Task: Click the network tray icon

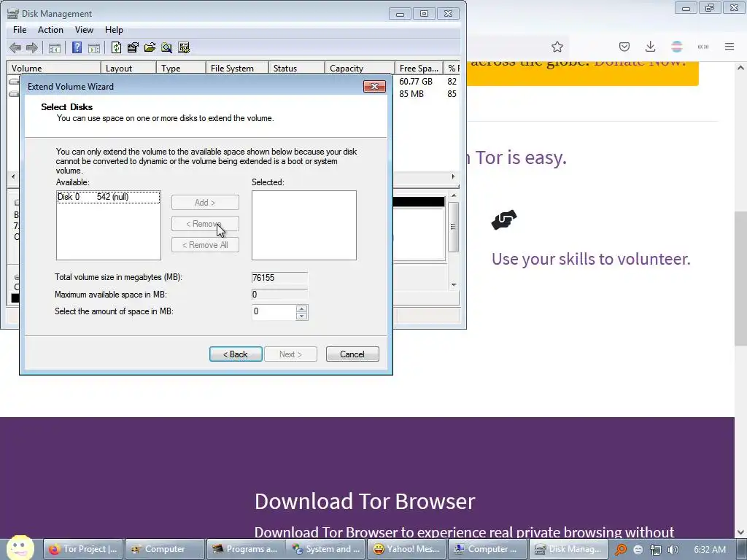Action: pos(656,550)
